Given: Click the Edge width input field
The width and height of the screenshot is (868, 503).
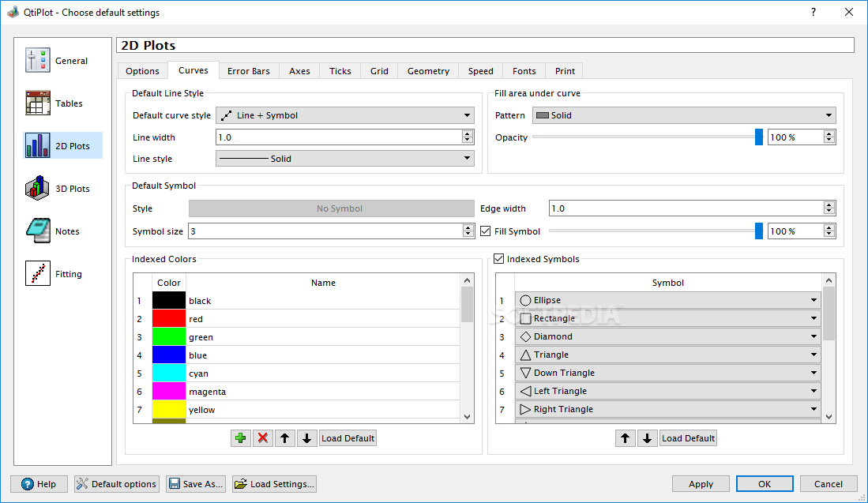Looking at the screenshot, I should pos(686,208).
